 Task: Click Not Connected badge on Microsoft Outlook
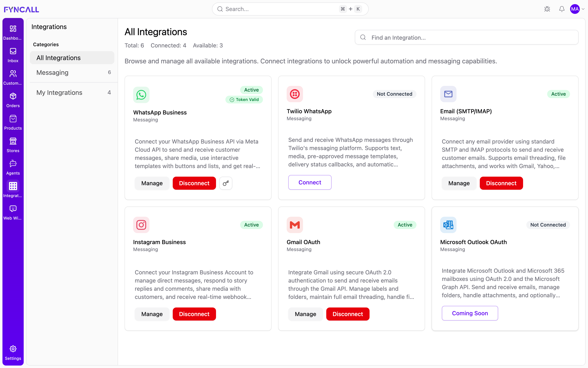548,225
